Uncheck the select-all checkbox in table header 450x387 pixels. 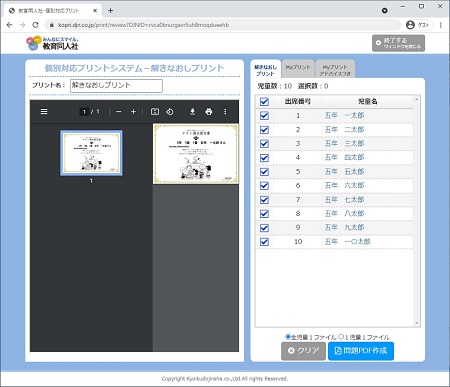pyautogui.click(x=264, y=102)
